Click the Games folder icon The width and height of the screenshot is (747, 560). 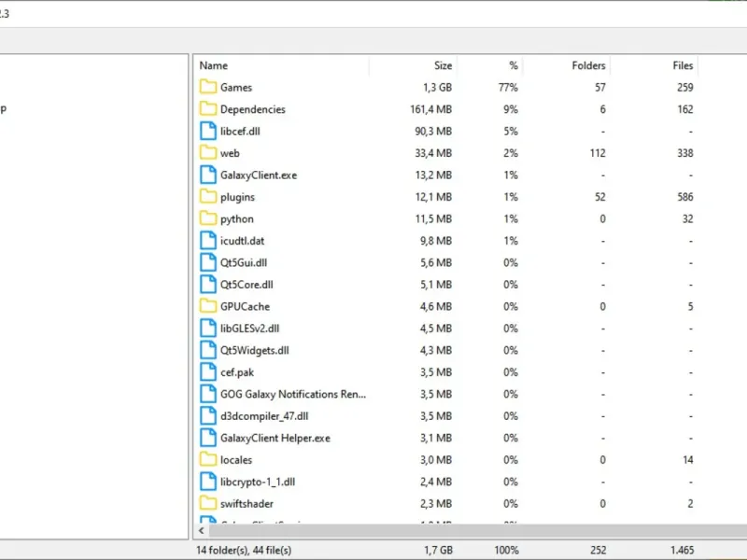pos(207,87)
